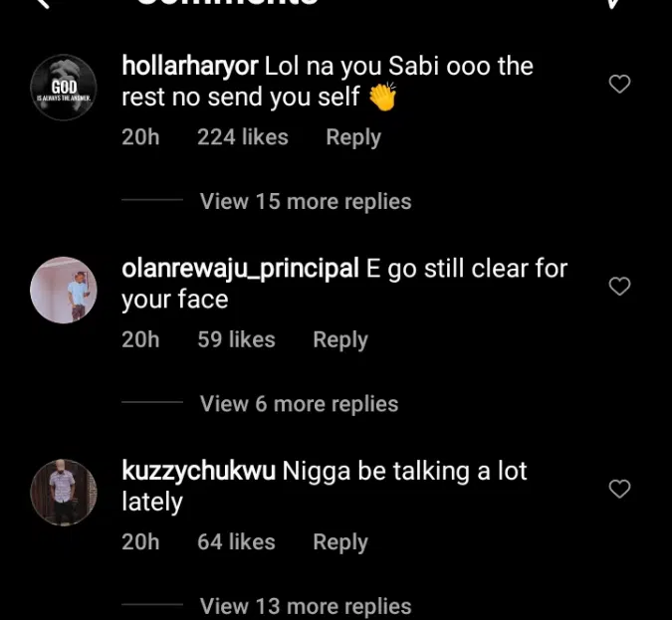This screenshot has height=620, width=672.
Task: Open the 59 likes list
Action: (236, 340)
